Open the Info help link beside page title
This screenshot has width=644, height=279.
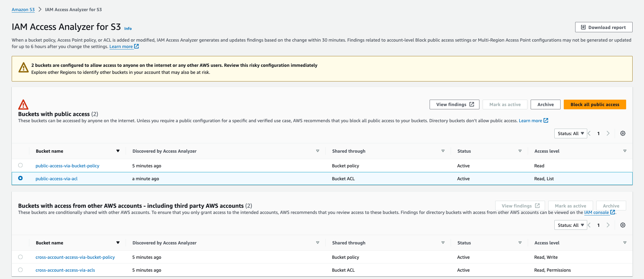tap(128, 28)
